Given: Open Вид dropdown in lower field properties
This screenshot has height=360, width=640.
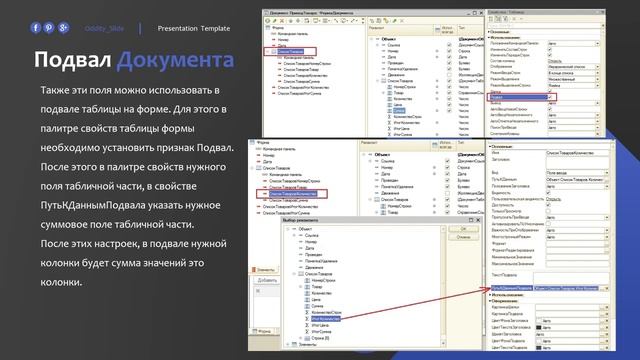Looking at the screenshot, I should pyautogui.click(x=607, y=173).
